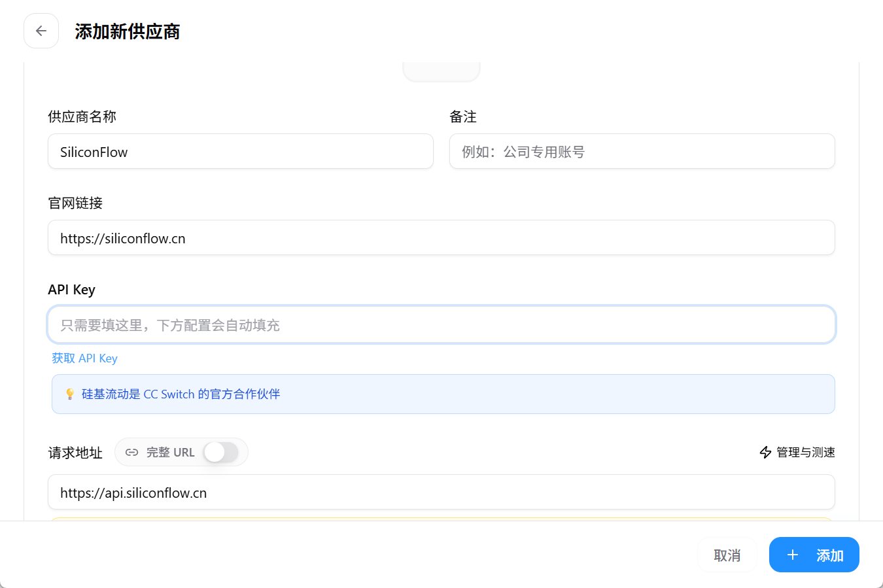The width and height of the screenshot is (883, 588).
Task: Click the 官网链接 URL field
Action: click(441, 237)
